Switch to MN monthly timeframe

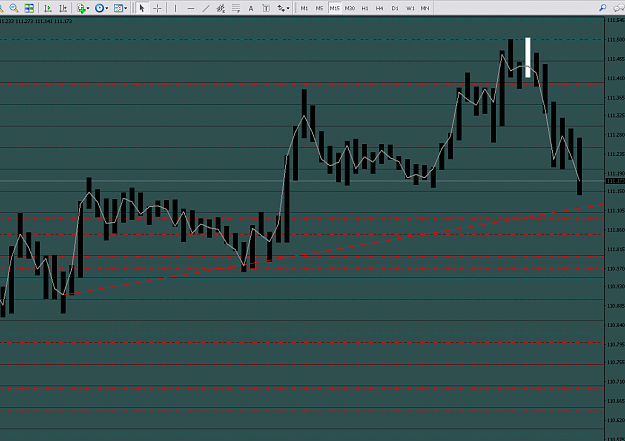(x=425, y=8)
